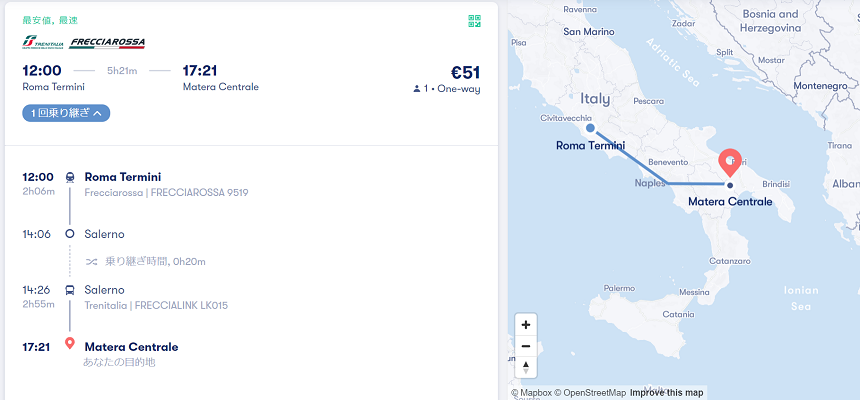Click the Matera Centrale map label
Image resolution: width=860 pixels, height=400 pixels.
(730, 202)
